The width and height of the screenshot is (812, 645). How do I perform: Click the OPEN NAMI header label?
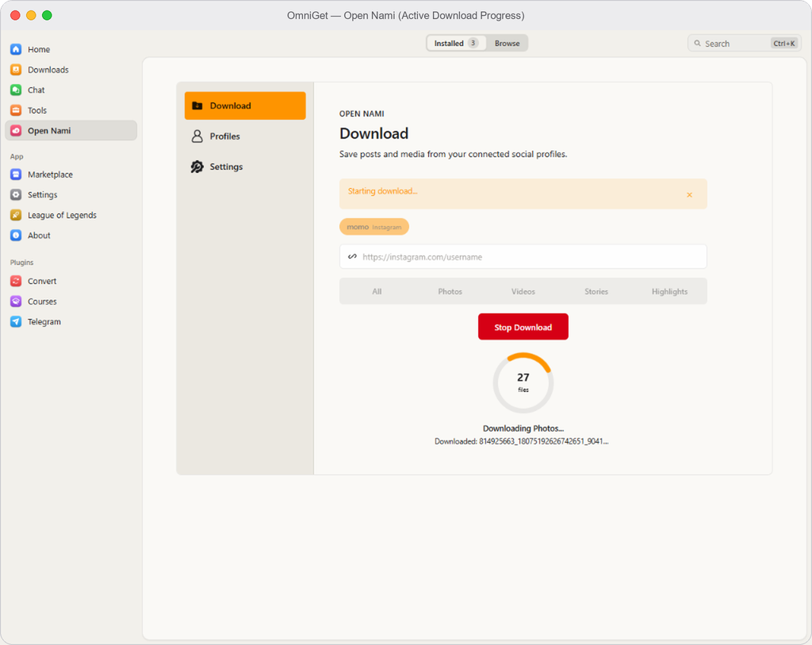click(362, 113)
